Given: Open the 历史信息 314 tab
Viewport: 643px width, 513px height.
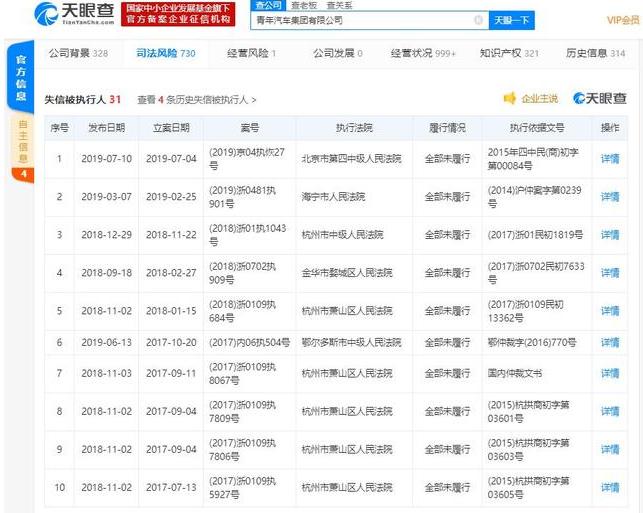Looking at the screenshot, I should coord(595,53).
